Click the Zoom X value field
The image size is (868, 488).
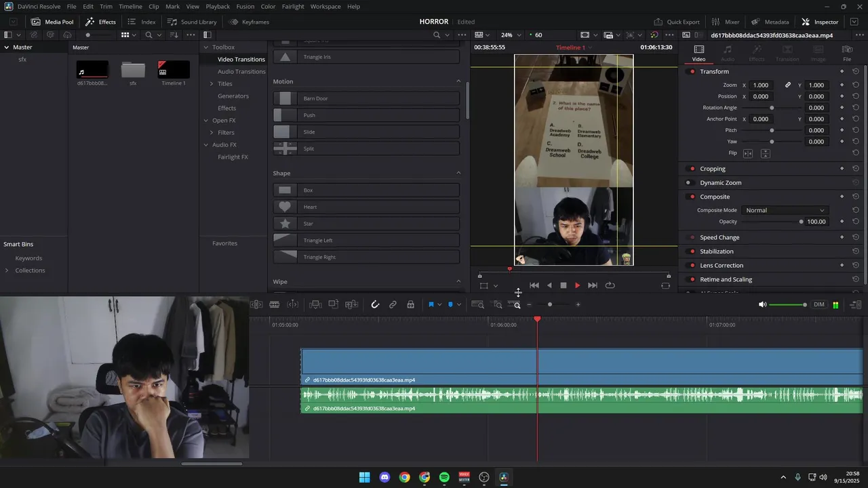tap(761, 85)
